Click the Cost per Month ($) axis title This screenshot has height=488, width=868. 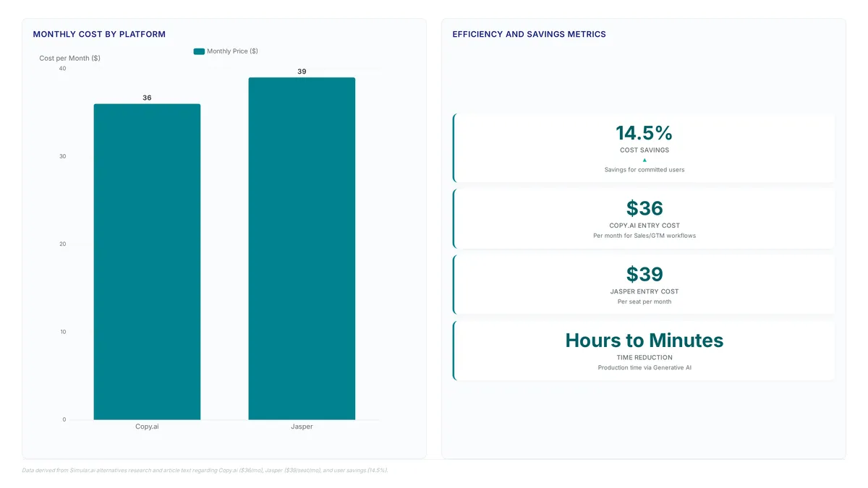point(69,58)
